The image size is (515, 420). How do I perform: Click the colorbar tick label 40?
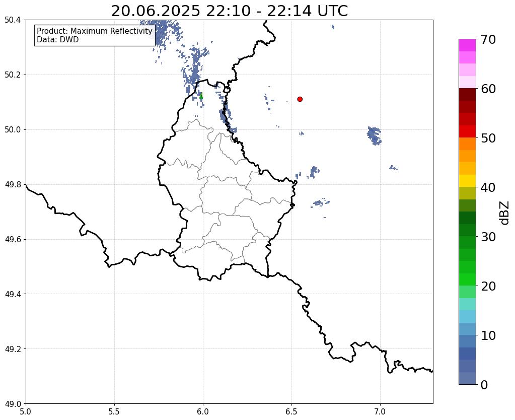[x=488, y=187]
